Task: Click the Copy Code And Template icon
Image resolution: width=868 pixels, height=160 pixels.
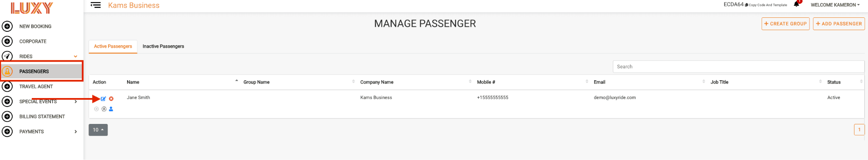Action: pos(746,5)
